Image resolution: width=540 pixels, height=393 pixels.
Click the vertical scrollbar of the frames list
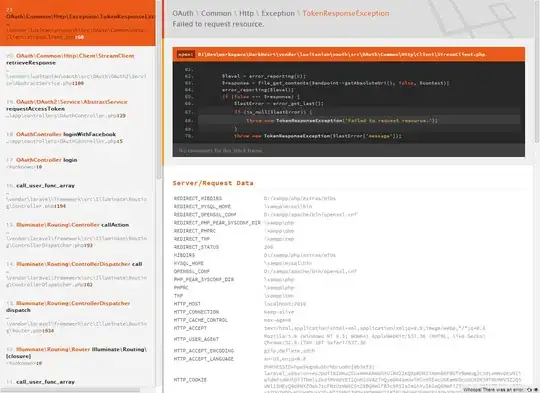pyautogui.click(x=159, y=90)
